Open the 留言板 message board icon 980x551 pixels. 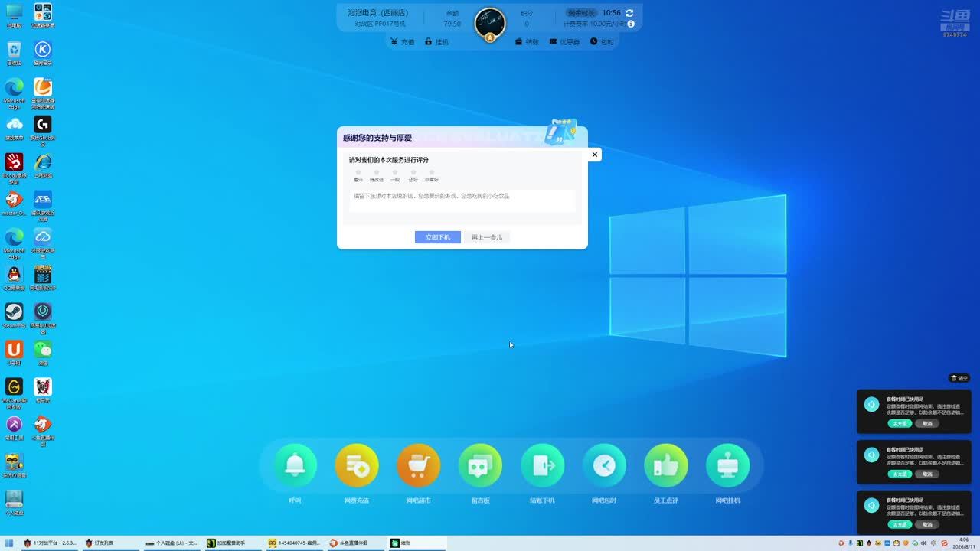coord(480,465)
